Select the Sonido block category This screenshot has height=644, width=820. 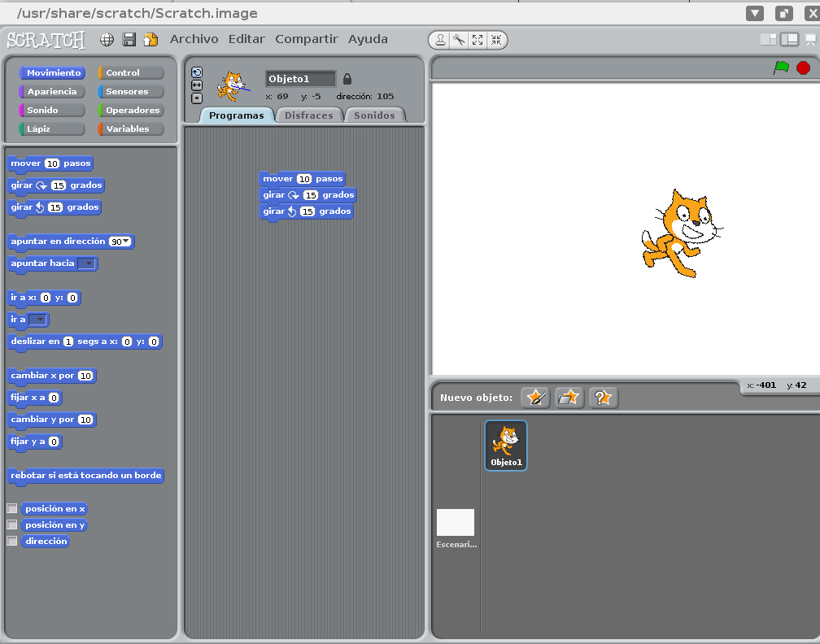(52, 111)
